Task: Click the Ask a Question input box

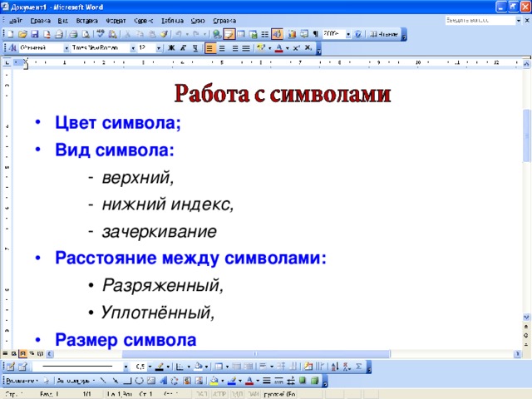Action: click(480, 20)
